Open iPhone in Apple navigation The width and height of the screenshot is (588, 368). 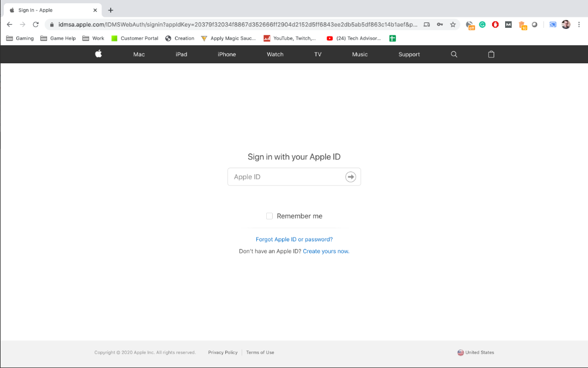(x=226, y=55)
